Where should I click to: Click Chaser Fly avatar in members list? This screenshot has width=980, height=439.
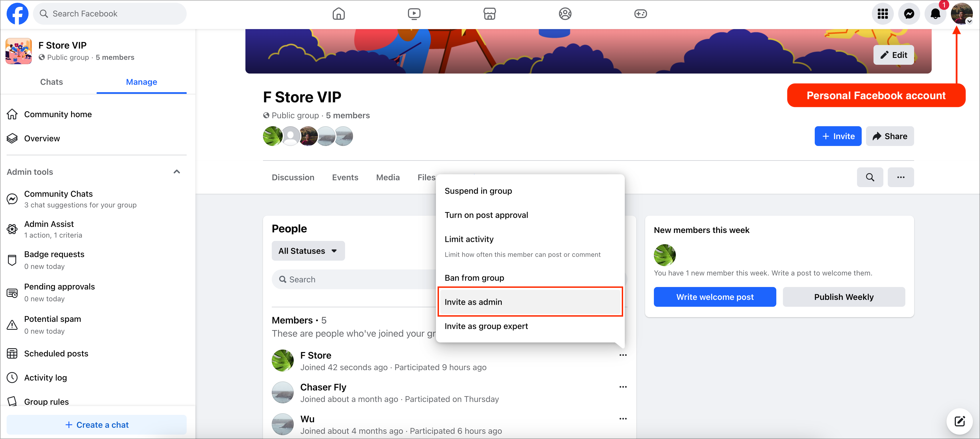tap(282, 392)
